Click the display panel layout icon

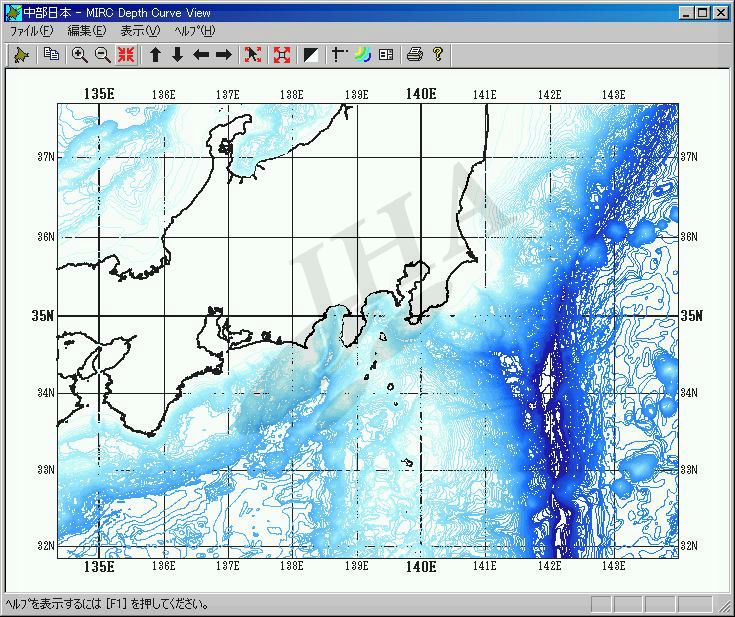coord(386,55)
